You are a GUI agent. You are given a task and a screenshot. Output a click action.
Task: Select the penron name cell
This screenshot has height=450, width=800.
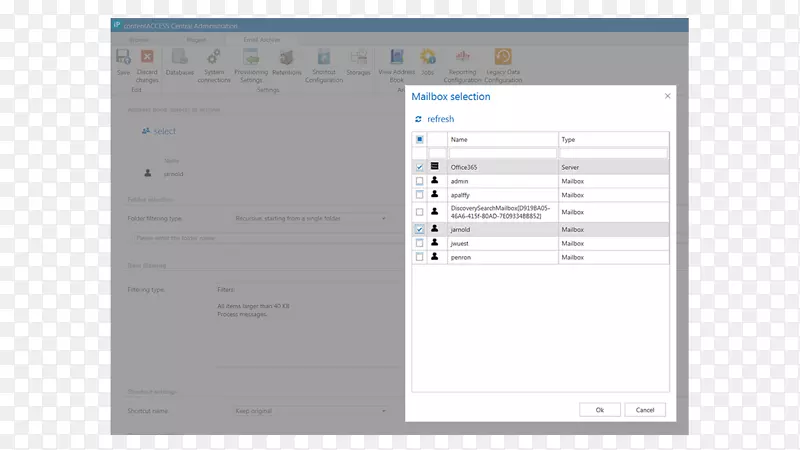coord(503,257)
